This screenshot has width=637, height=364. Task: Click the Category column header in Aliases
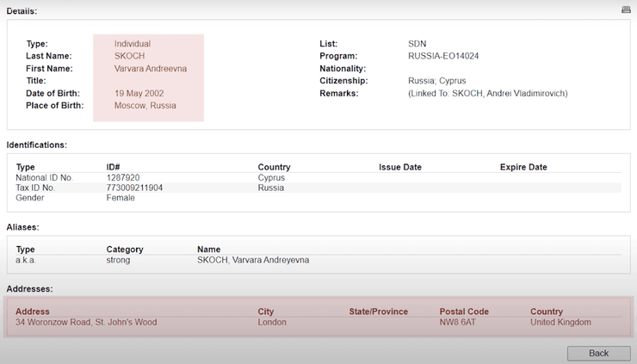coord(125,250)
